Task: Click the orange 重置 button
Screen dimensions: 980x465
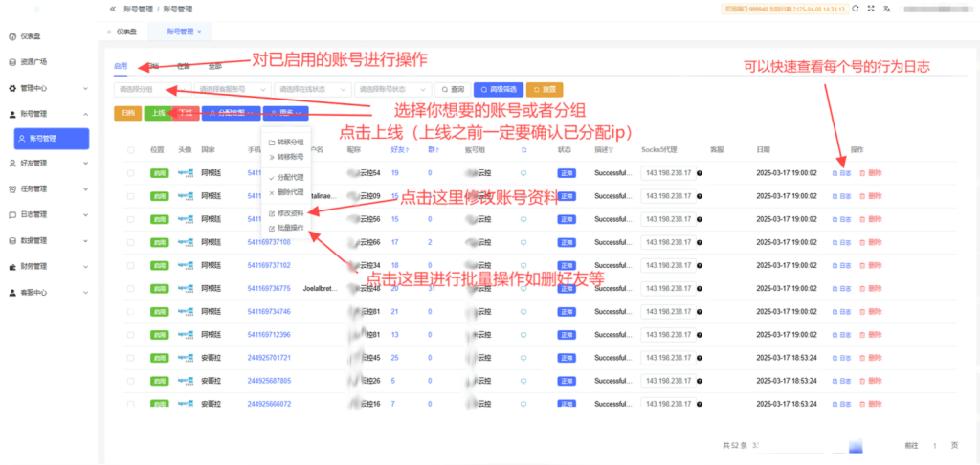Action: (x=545, y=89)
